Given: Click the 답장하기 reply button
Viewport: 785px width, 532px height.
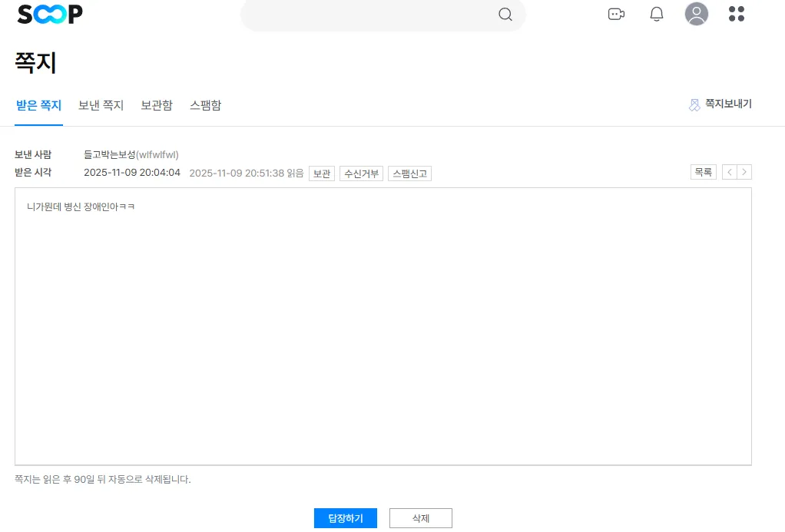Looking at the screenshot, I should point(346,517).
